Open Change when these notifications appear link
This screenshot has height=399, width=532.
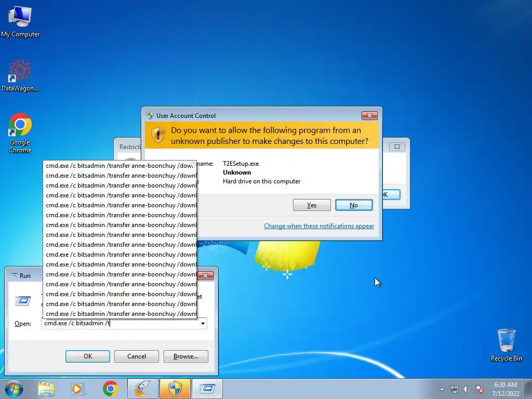[319, 226]
